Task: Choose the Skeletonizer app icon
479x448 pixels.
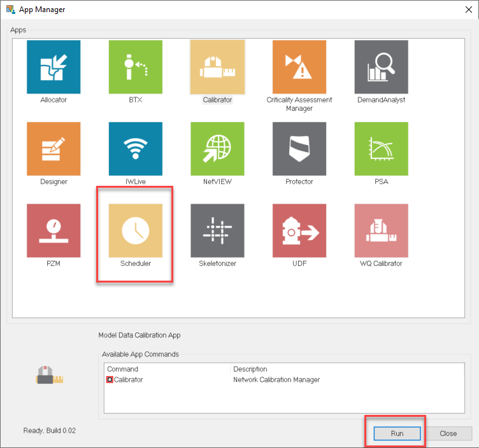Action: (x=217, y=230)
